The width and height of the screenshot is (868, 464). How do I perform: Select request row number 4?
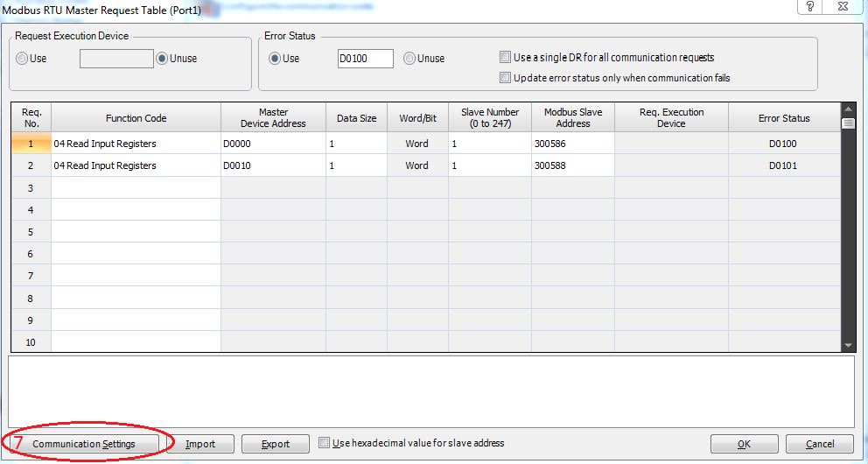31,210
